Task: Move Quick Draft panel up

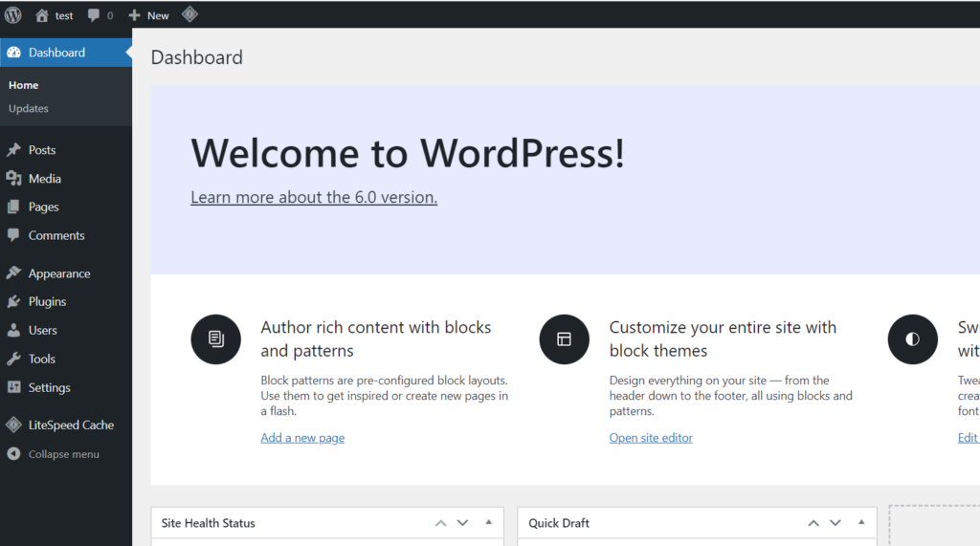Action: coord(813,523)
